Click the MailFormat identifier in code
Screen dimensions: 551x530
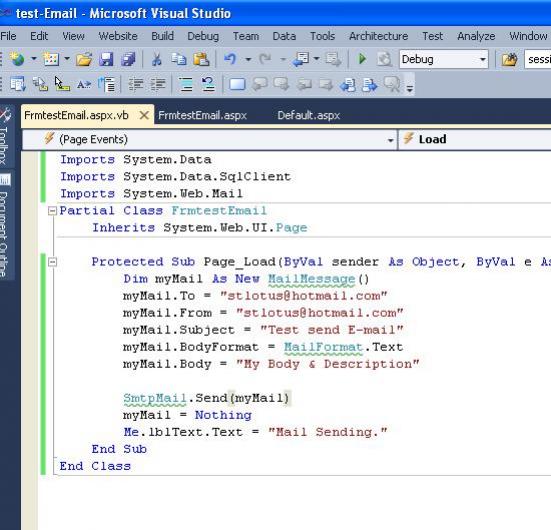[x=323, y=347]
